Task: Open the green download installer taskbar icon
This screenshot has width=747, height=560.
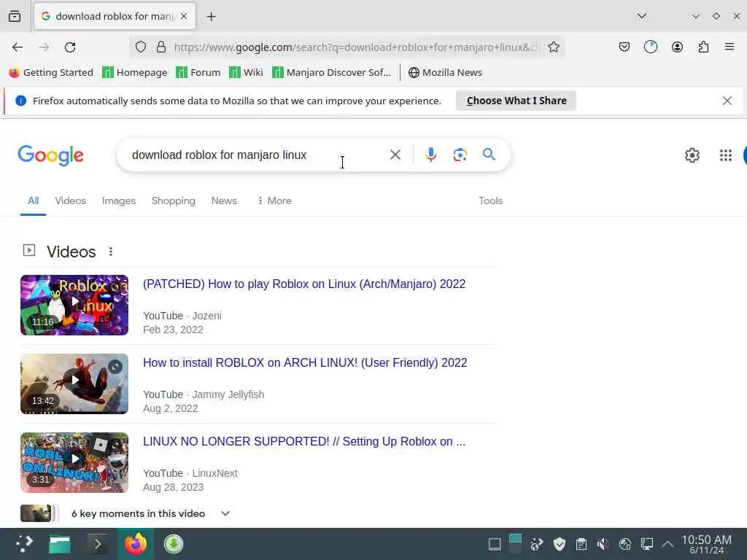Action: coord(174,544)
